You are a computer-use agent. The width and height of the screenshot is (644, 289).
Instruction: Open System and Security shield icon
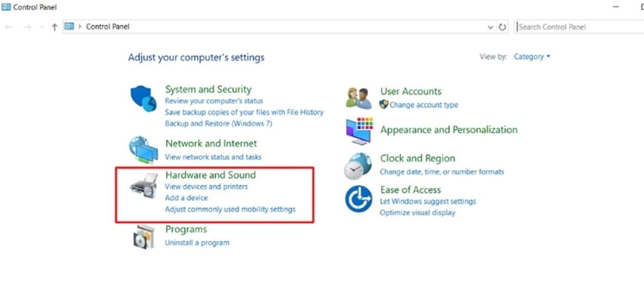(x=143, y=99)
